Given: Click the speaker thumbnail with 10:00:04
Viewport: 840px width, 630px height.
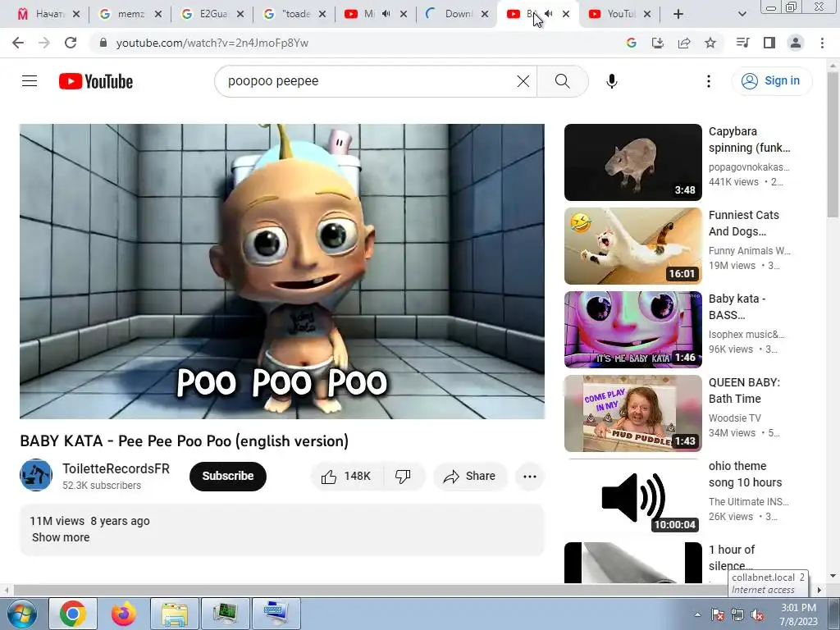Looking at the screenshot, I should point(632,496).
